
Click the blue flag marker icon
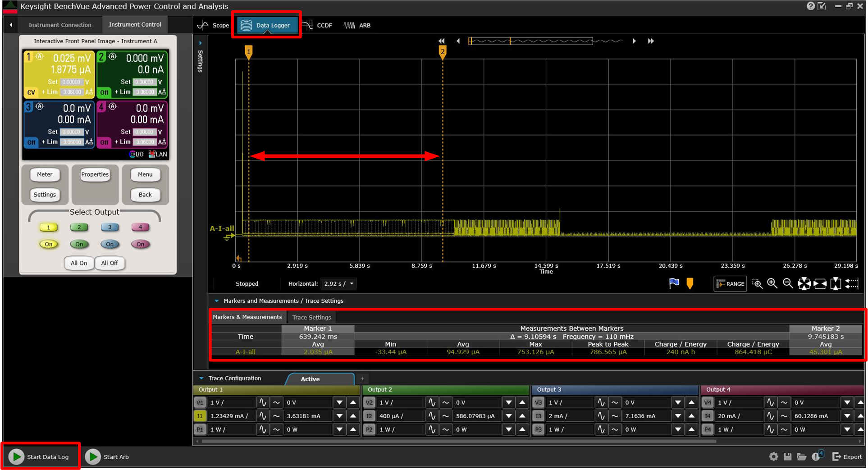[674, 283]
